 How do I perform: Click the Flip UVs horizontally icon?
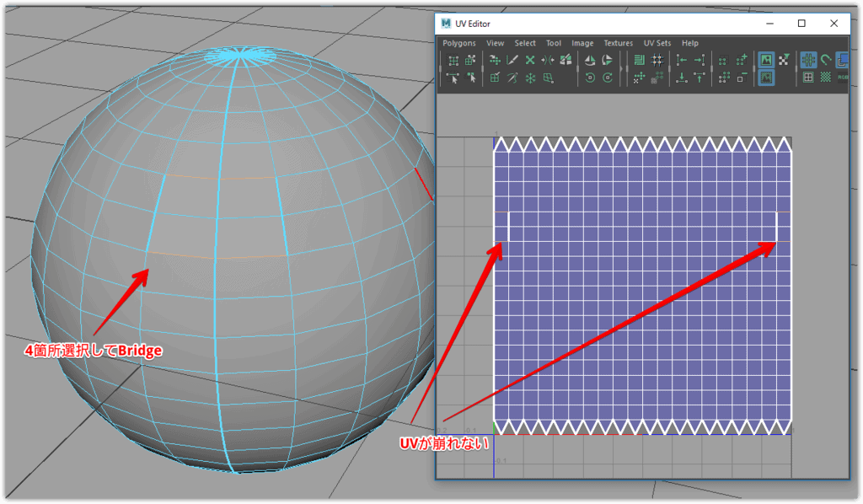click(x=589, y=60)
